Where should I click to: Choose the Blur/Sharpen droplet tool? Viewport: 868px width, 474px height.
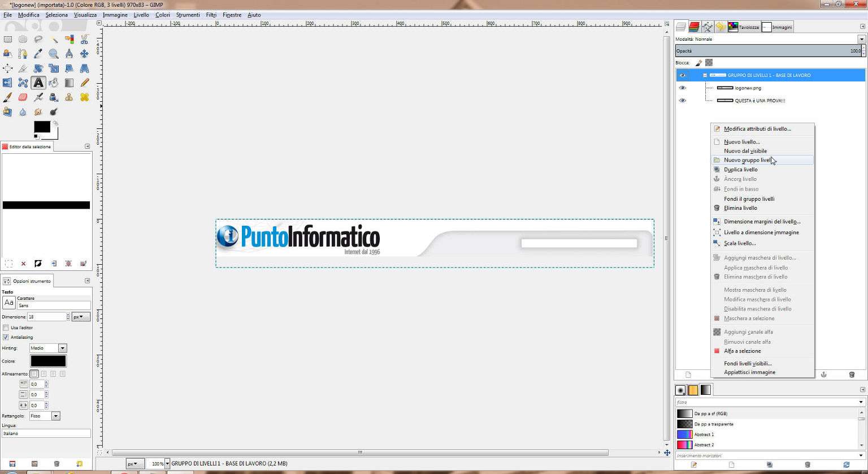pyautogui.click(x=23, y=112)
